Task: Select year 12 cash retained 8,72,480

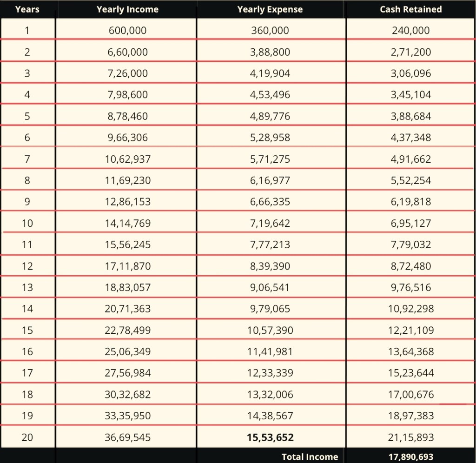Action: point(411,266)
